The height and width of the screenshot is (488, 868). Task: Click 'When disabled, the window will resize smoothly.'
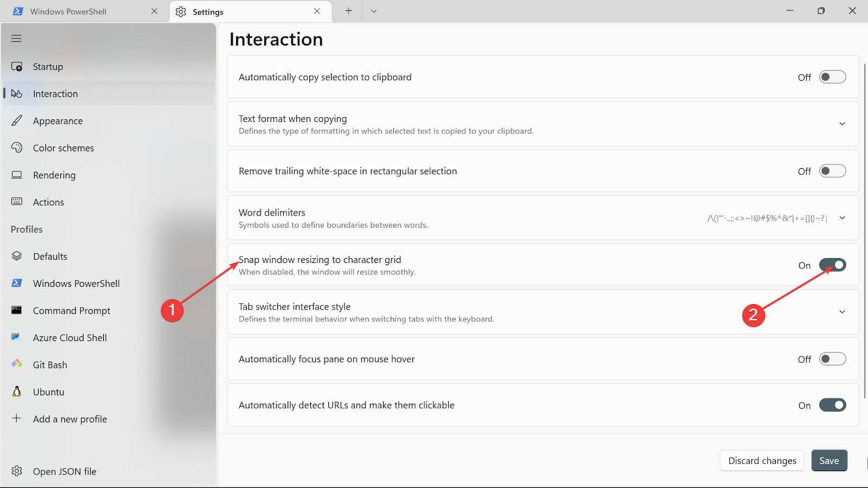tap(327, 272)
